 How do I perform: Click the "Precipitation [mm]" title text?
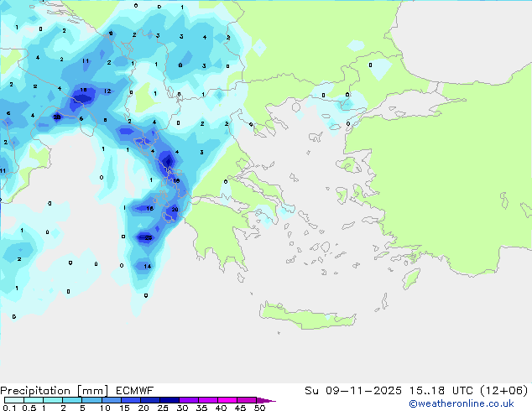[54, 391]
